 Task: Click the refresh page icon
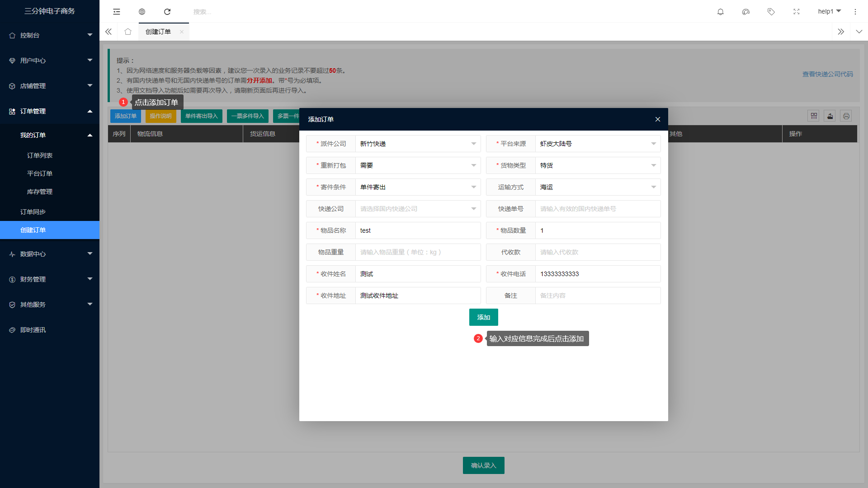click(167, 12)
